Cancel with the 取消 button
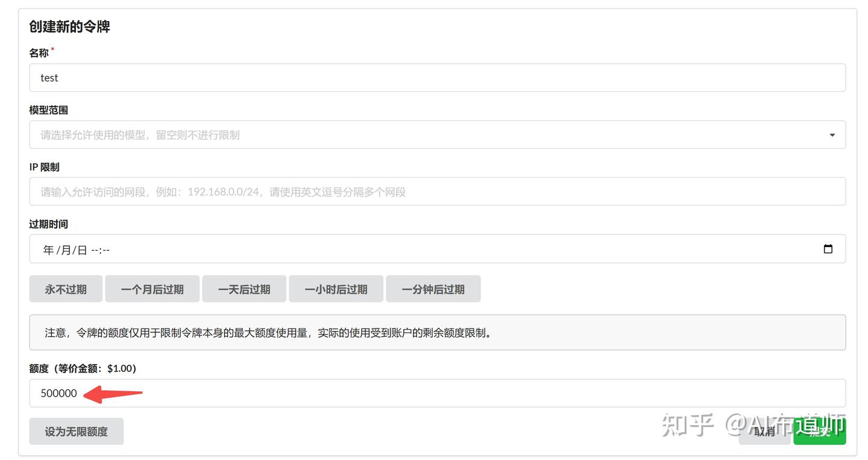 tap(764, 431)
